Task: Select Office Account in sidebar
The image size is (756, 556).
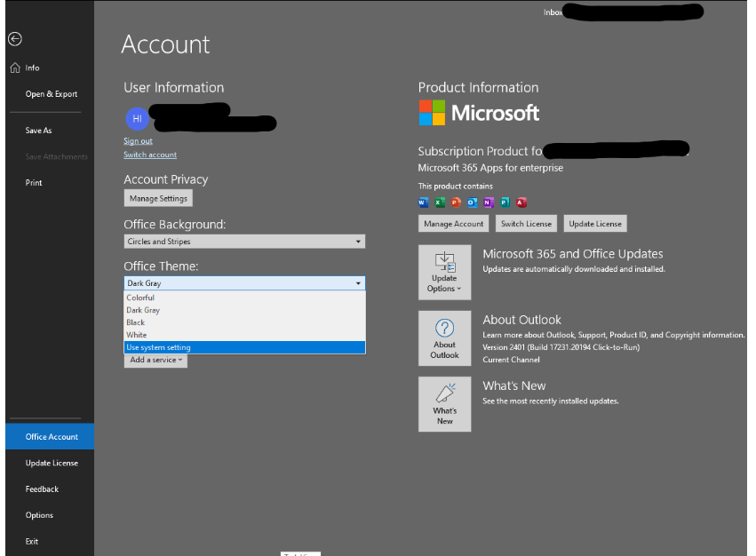Action: (50, 436)
